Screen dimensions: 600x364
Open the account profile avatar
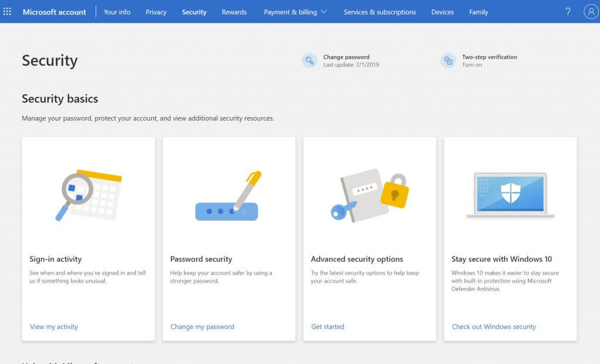coord(591,12)
